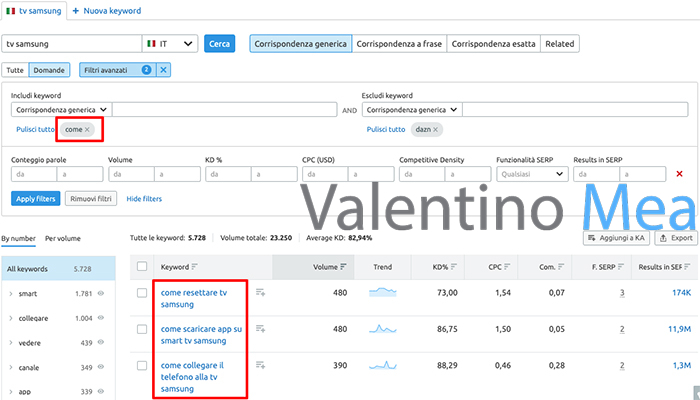This screenshot has width=700, height=400.
Task: Click the red X to close filter row
Action: pos(679,174)
